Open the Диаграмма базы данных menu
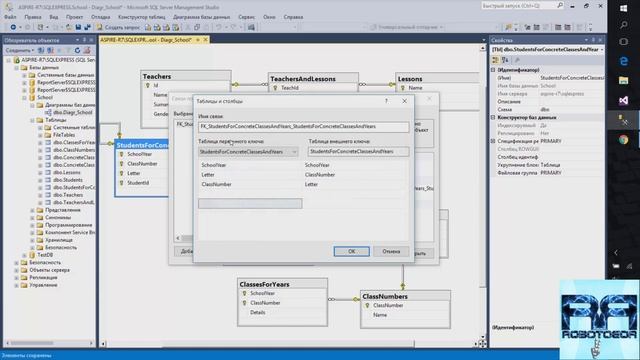Screen dimensions: 640x360 pyautogui.click(x=202, y=17)
